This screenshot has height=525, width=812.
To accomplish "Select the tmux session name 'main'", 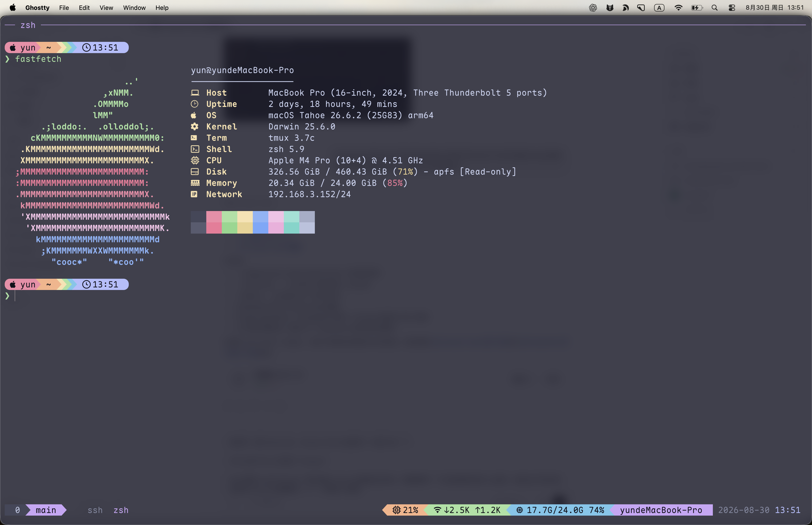I will pyautogui.click(x=46, y=510).
